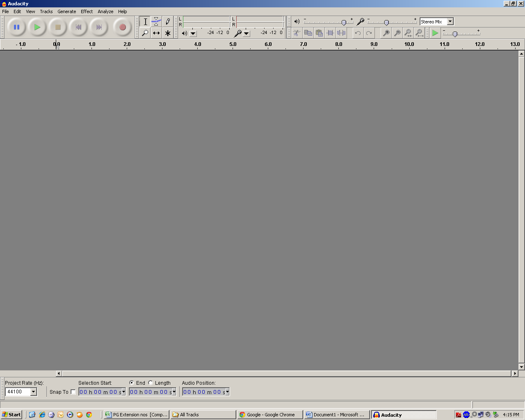The image size is (525, 420).
Task: Click the Fit Project zoom icon
Action: coord(419,33)
